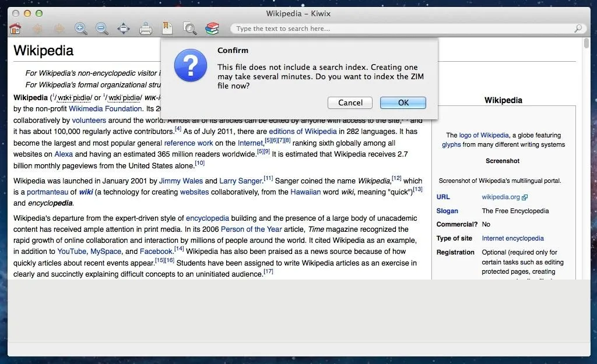Click the 'Slogan' label link in infobox
The height and width of the screenshot is (364, 597).
[447, 211]
